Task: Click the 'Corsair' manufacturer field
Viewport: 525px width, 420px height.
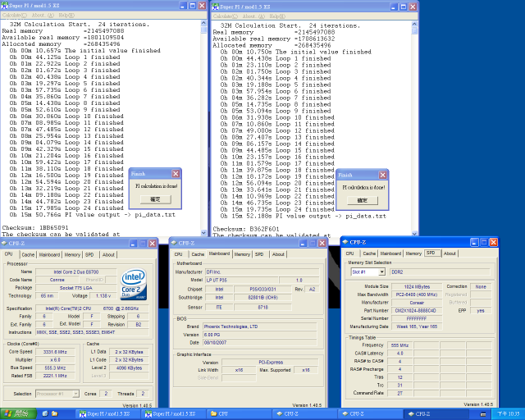Action: pos(417,303)
